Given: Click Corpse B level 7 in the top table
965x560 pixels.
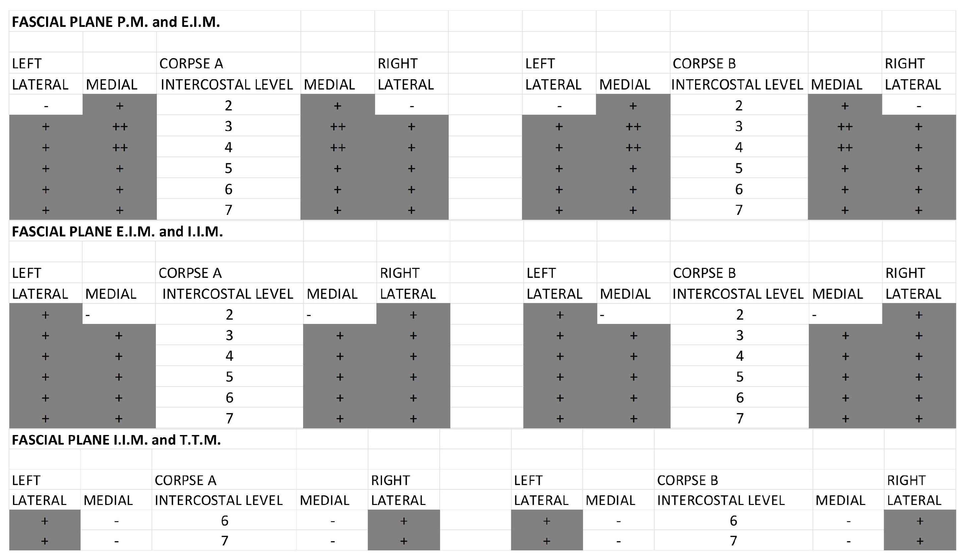Looking at the screenshot, I should click(x=739, y=210).
